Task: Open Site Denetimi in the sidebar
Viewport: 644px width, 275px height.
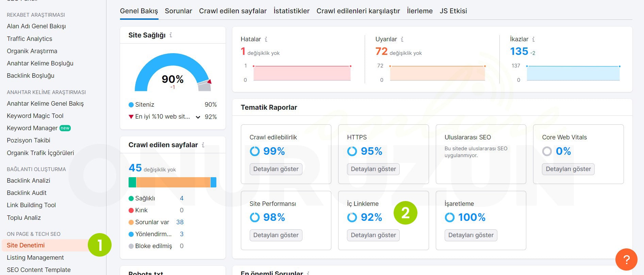Action: point(26,245)
